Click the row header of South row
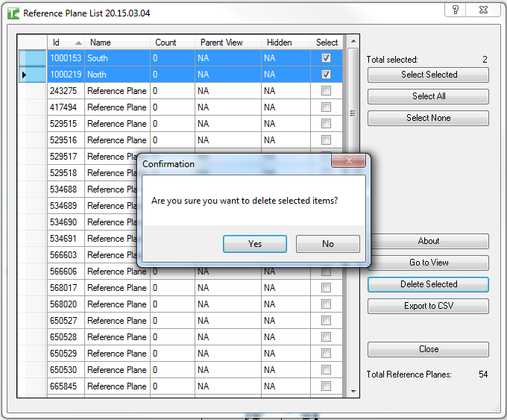 32,58
